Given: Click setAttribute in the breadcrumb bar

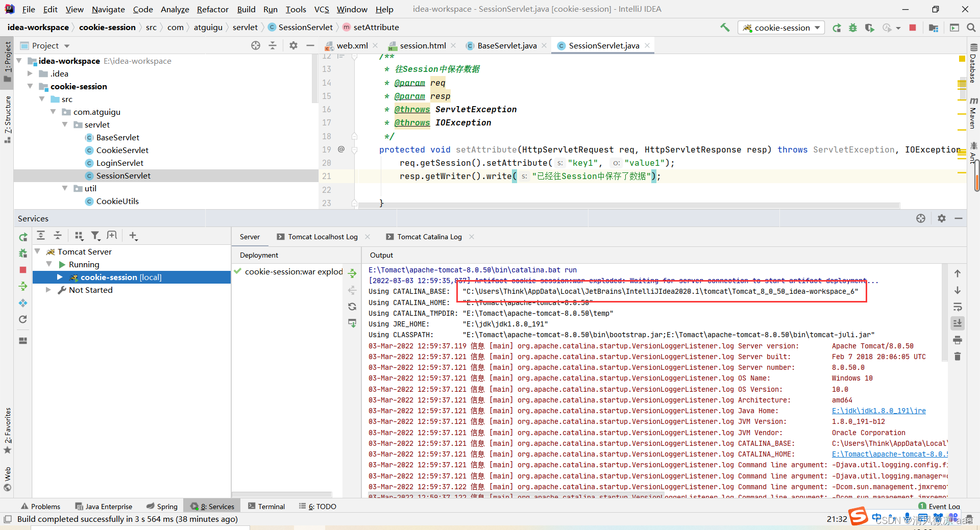Looking at the screenshot, I should [376, 27].
